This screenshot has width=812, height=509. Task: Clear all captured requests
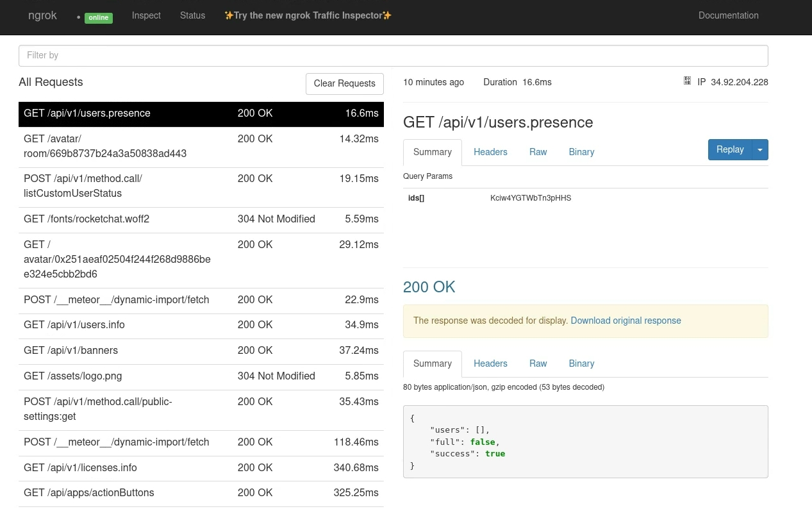pos(344,83)
